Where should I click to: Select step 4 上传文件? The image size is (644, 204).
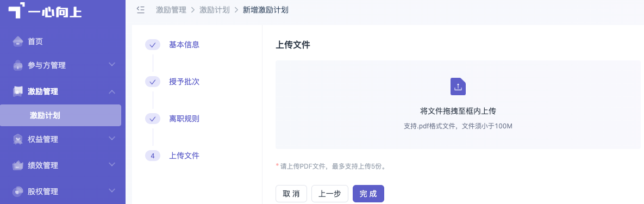point(184,156)
